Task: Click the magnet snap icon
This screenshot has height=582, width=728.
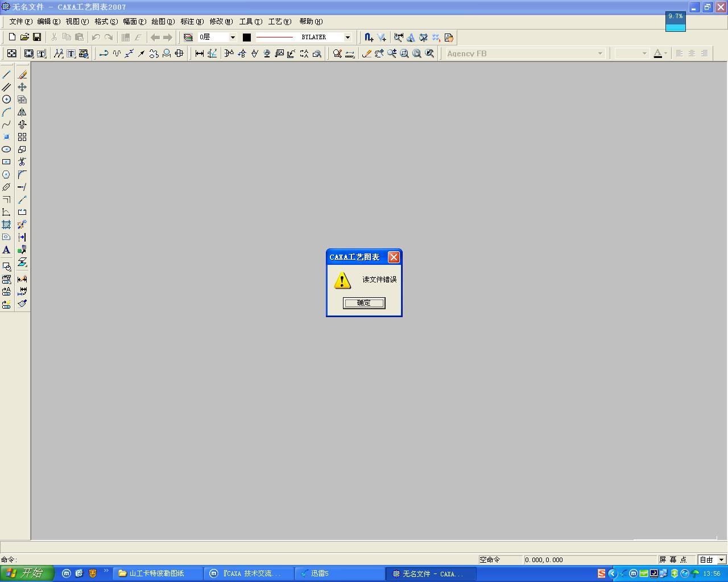Action: coord(369,38)
